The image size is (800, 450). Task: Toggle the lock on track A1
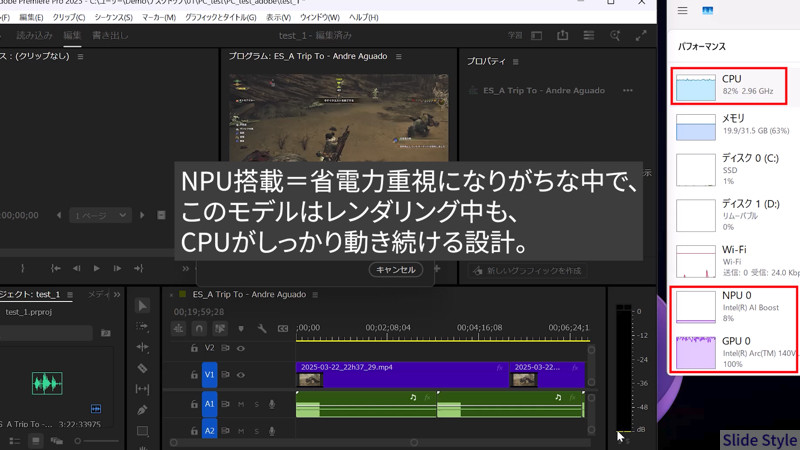[194, 403]
